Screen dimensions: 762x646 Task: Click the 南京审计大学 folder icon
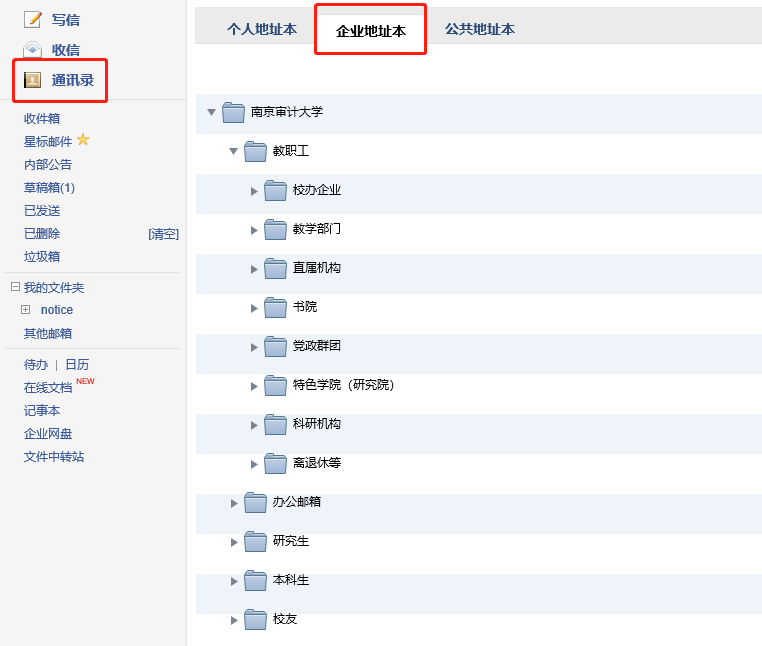pos(233,113)
